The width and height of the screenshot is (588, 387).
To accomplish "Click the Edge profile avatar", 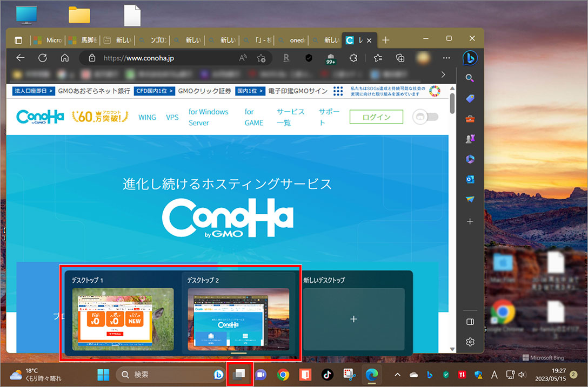I will 423,58.
